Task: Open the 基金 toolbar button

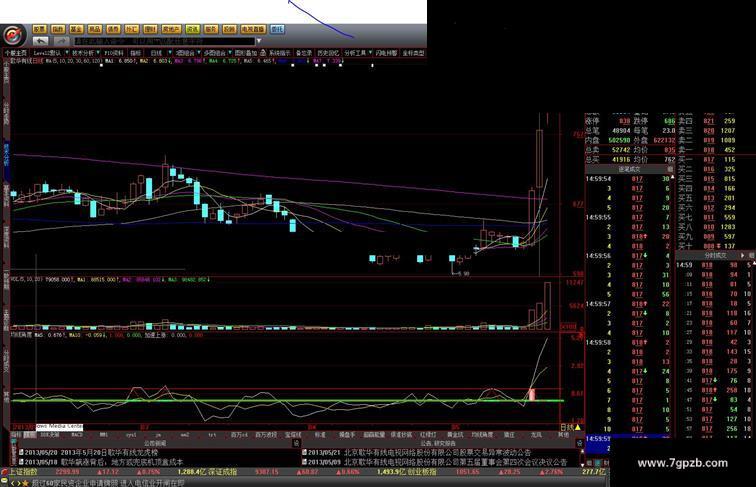Action: click(76, 29)
